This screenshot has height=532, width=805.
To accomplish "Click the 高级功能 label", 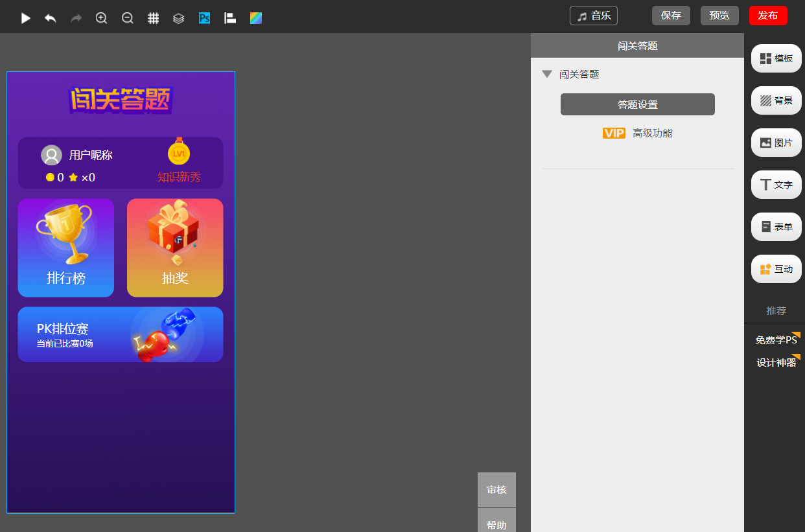I will [x=653, y=133].
